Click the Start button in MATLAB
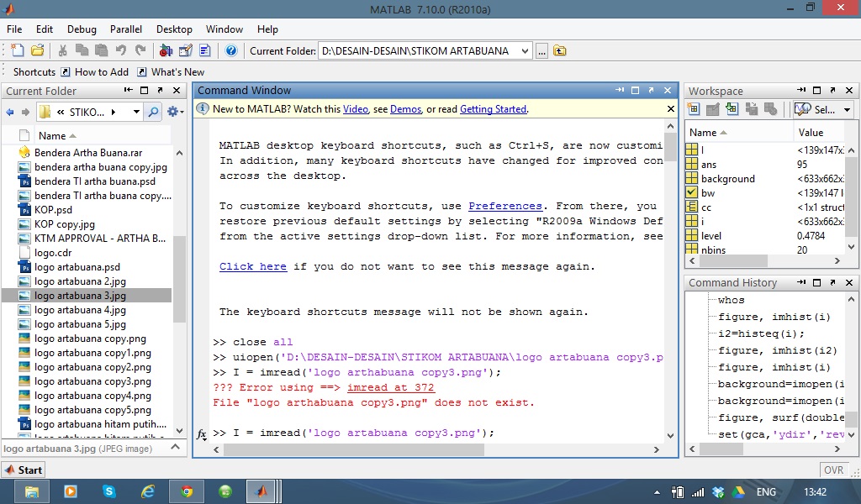This screenshot has width=861, height=504. tap(24, 470)
